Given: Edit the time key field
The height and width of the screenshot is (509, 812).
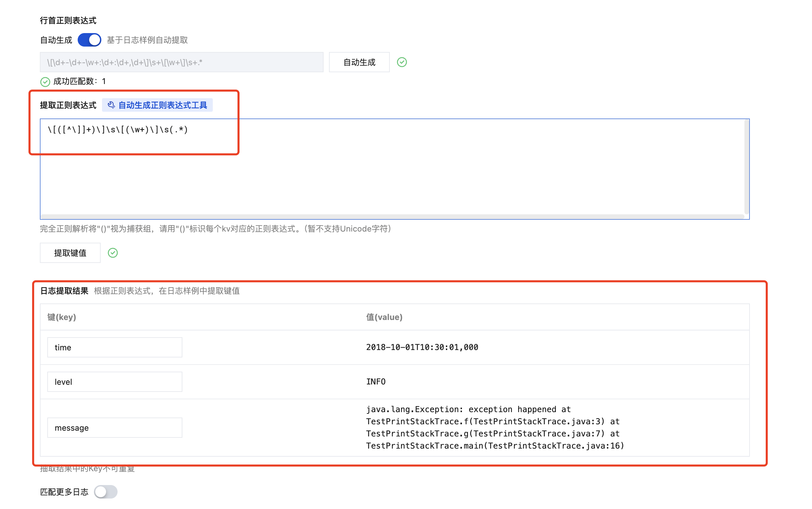Looking at the screenshot, I should (115, 347).
